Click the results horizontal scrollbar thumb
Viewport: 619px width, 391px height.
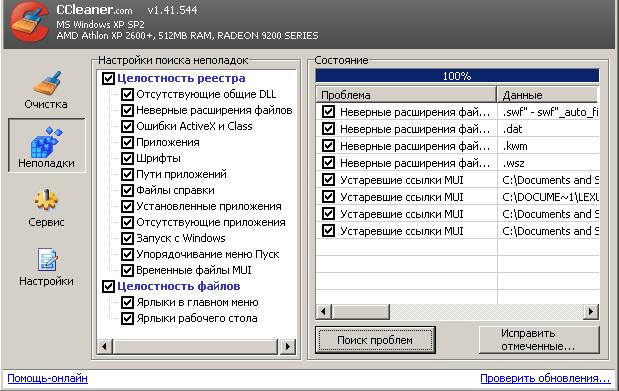360,312
